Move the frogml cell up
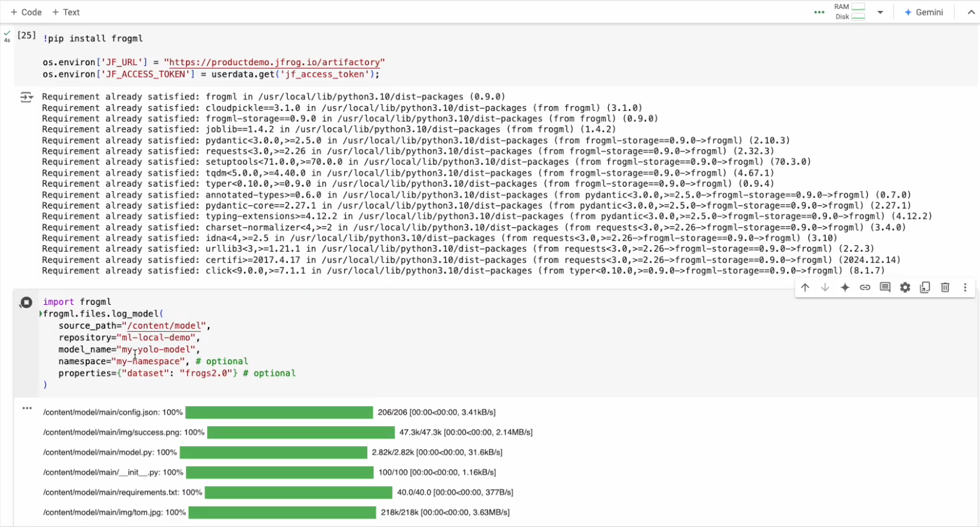980x527 pixels. tap(805, 287)
